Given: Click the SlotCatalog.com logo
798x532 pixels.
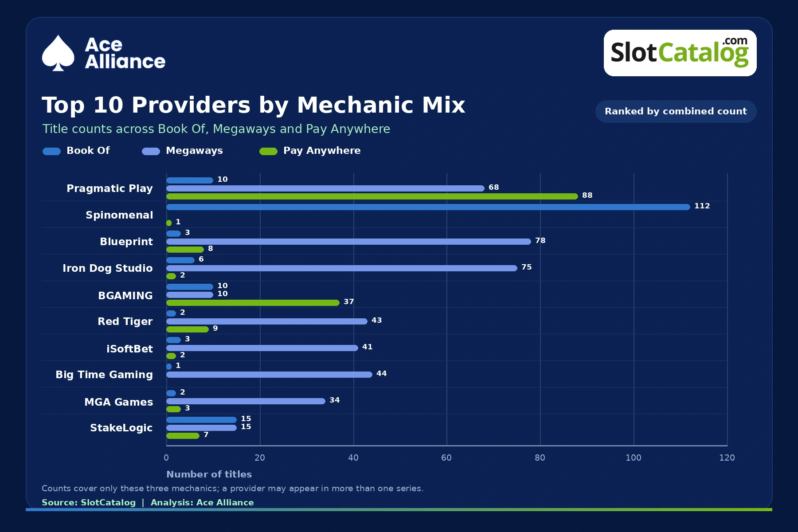Looking at the screenshot, I should click(680, 53).
